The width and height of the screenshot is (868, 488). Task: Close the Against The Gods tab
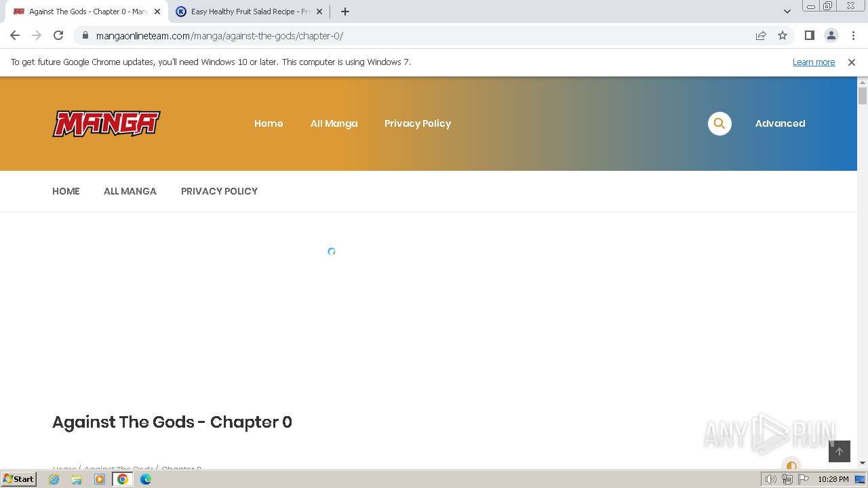157,12
